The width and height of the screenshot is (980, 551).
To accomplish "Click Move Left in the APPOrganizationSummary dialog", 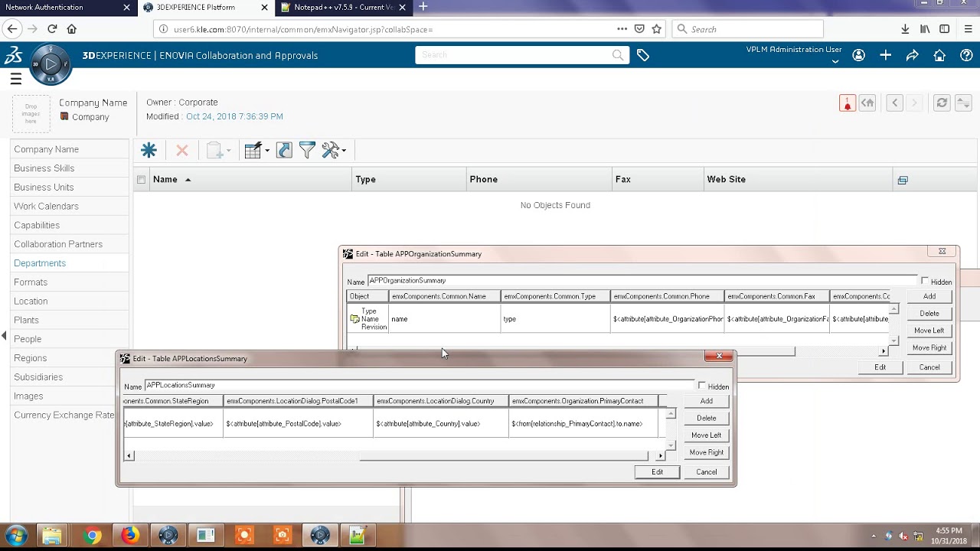I will tap(929, 331).
